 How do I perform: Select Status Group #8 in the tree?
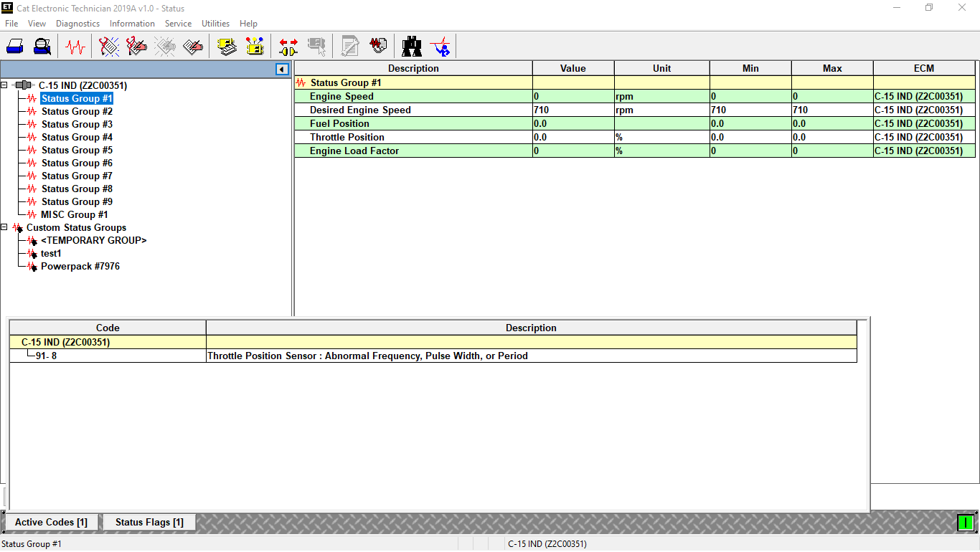(77, 189)
